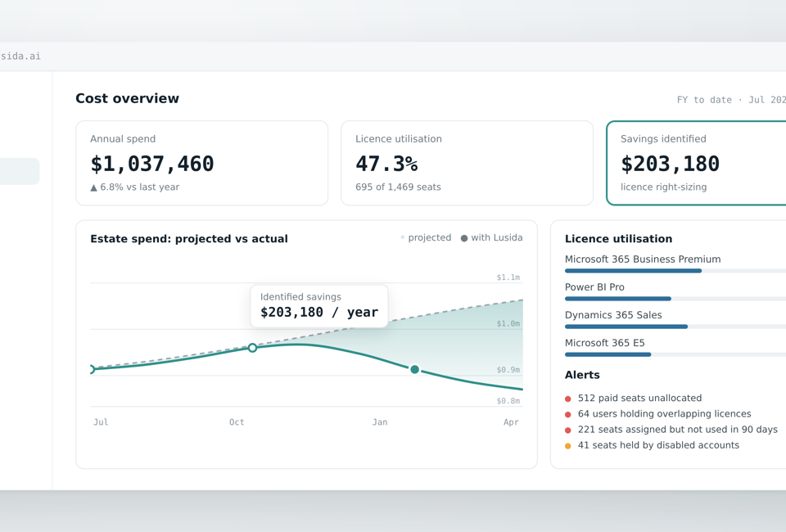Viewport: 786px width, 532px height.
Task: Click the "Identified savings" chart tooltip
Action: pyautogui.click(x=319, y=306)
